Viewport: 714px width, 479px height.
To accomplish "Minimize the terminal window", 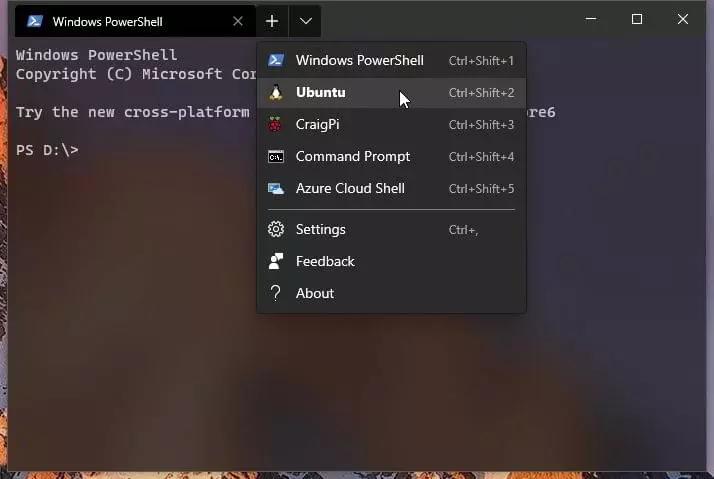I will (x=591, y=19).
